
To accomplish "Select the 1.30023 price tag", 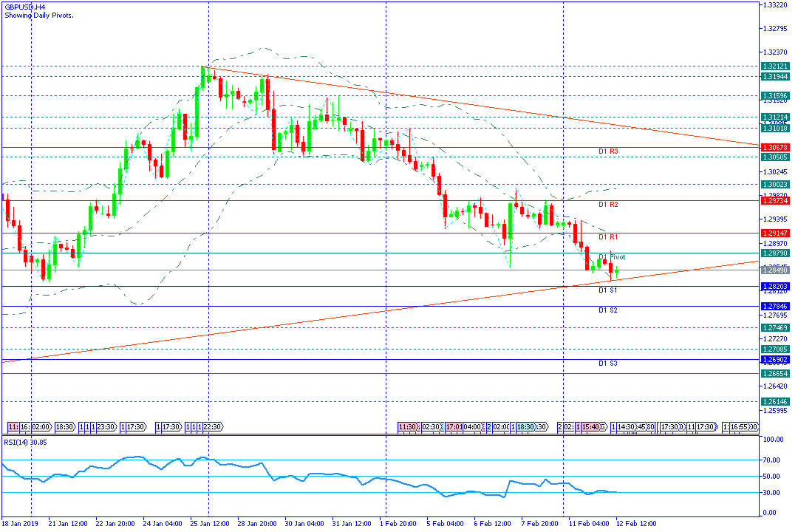I will click(775, 184).
